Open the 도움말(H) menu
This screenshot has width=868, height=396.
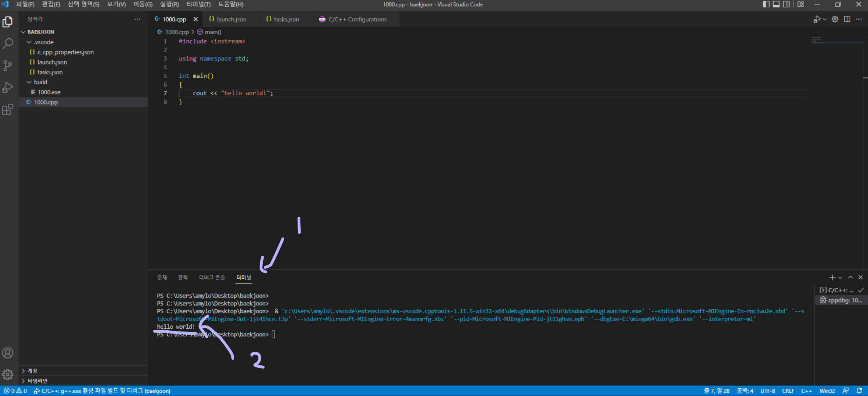(x=231, y=4)
